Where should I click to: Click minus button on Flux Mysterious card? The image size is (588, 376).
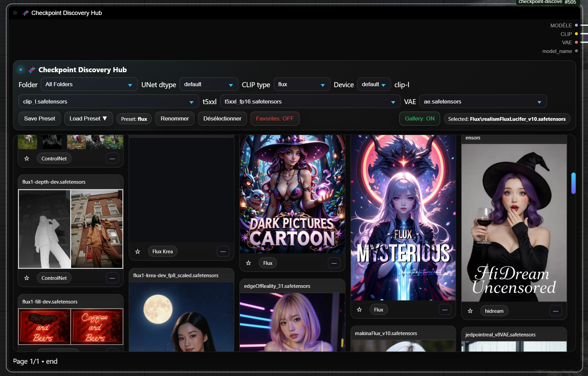click(x=445, y=309)
